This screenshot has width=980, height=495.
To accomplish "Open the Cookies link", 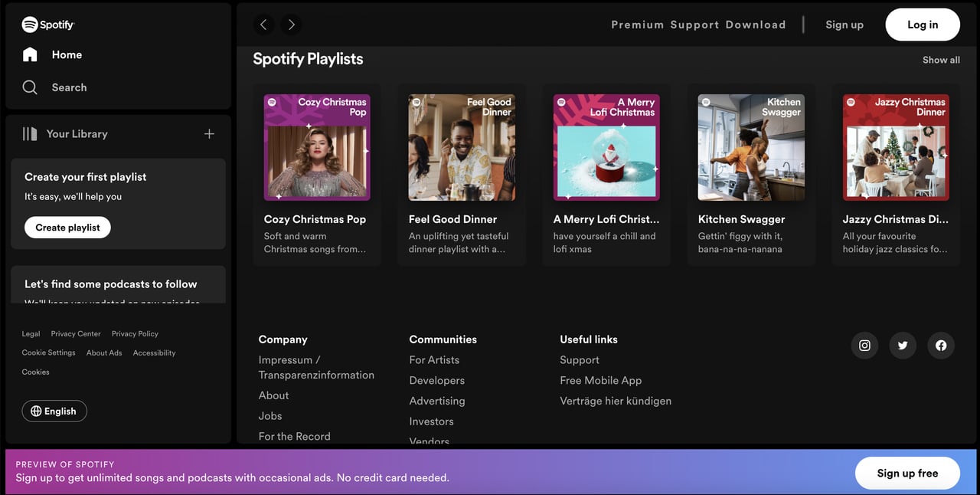I will pyautogui.click(x=35, y=372).
